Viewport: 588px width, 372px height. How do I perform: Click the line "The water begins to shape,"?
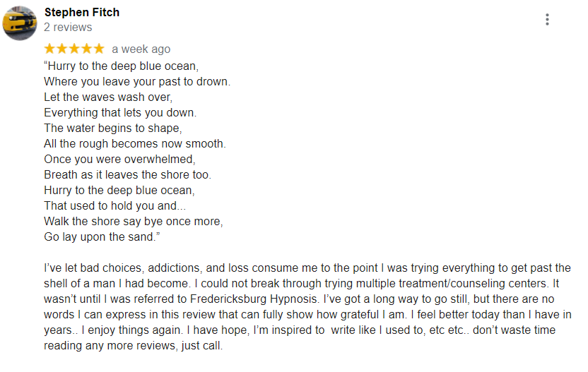tap(113, 128)
